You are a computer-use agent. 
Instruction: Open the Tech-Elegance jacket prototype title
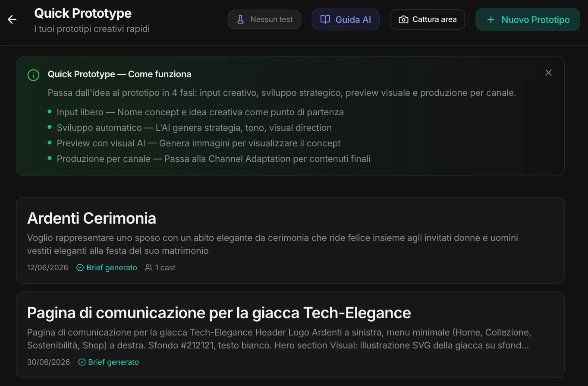click(x=219, y=313)
